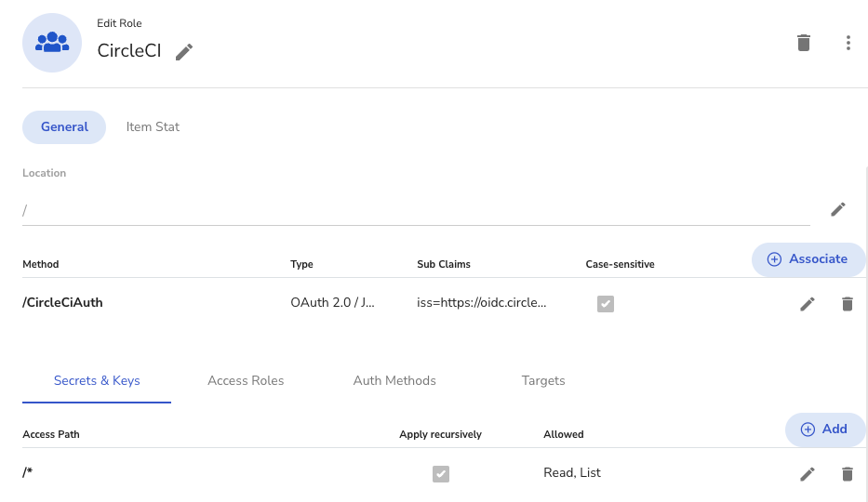Open the three-dot more options menu
Image resolution: width=868 pixels, height=502 pixels.
pos(848,43)
